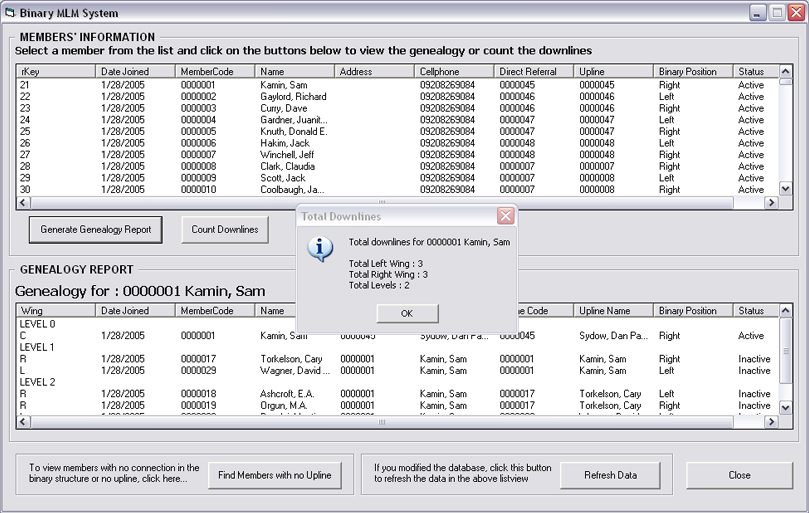809x513 pixels.
Task: Click the Binary MLM System title bar icon
Action: 12,13
